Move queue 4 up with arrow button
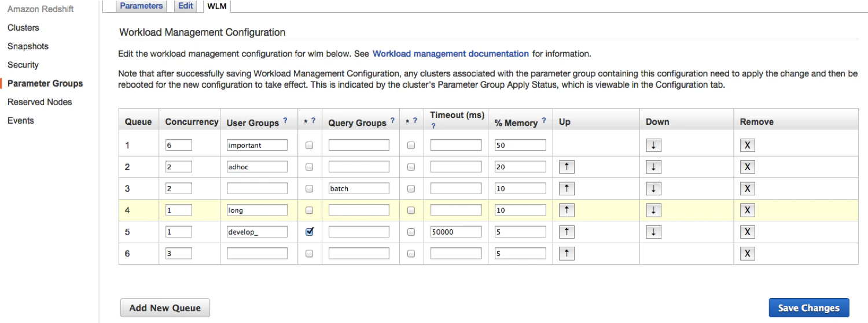Image resolution: width=868 pixels, height=323 pixels. click(567, 210)
